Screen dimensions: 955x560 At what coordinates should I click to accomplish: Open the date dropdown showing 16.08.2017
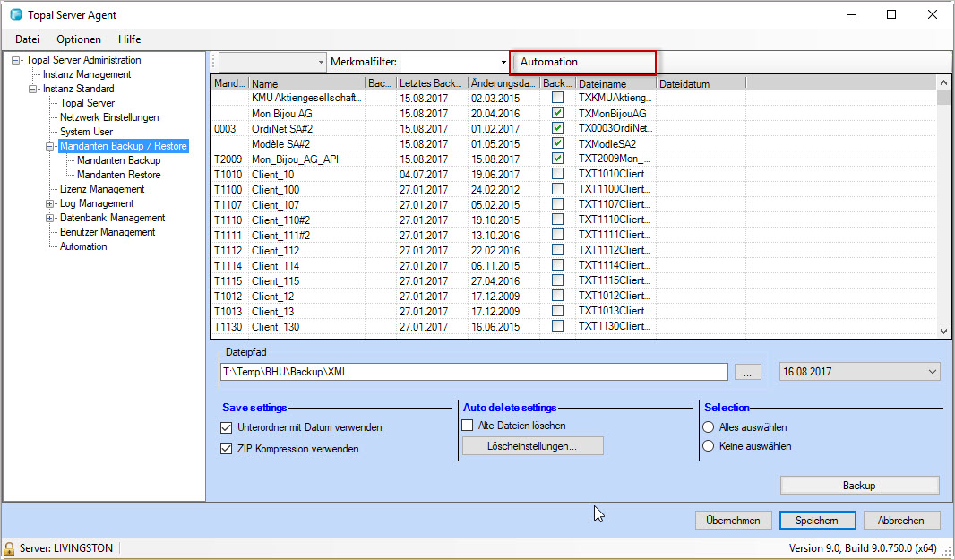coord(932,372)
